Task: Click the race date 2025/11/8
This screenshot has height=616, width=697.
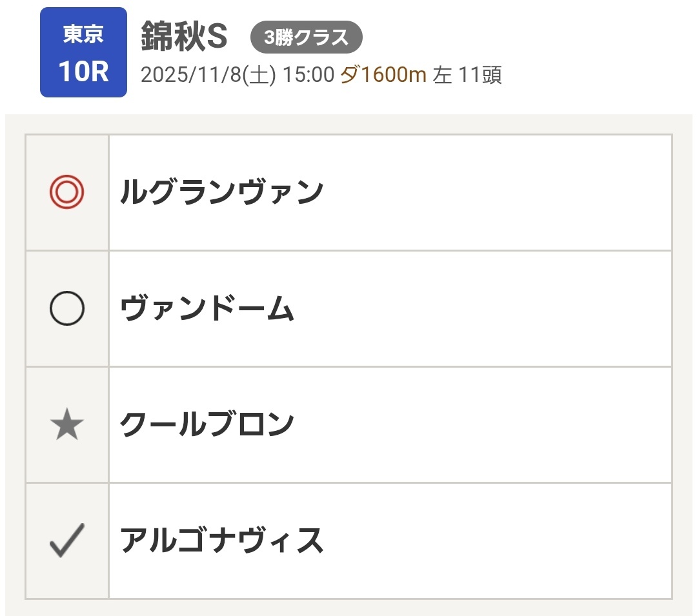Action: tap(190, 75)
